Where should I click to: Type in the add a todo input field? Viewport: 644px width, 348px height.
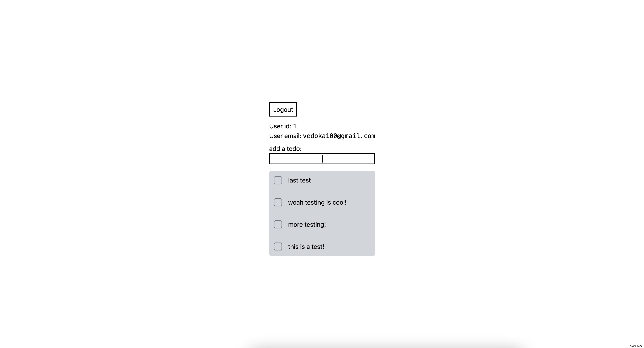coord(322,159)
